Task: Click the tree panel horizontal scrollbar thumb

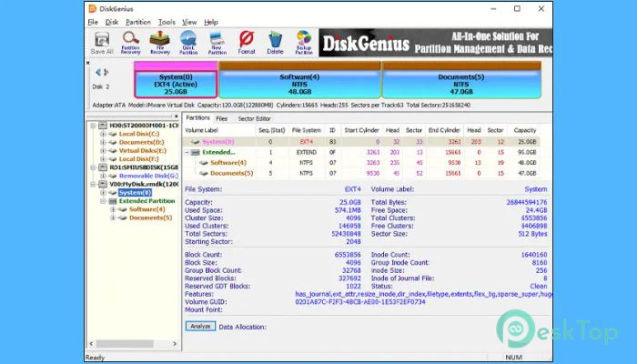Action: 125,344
